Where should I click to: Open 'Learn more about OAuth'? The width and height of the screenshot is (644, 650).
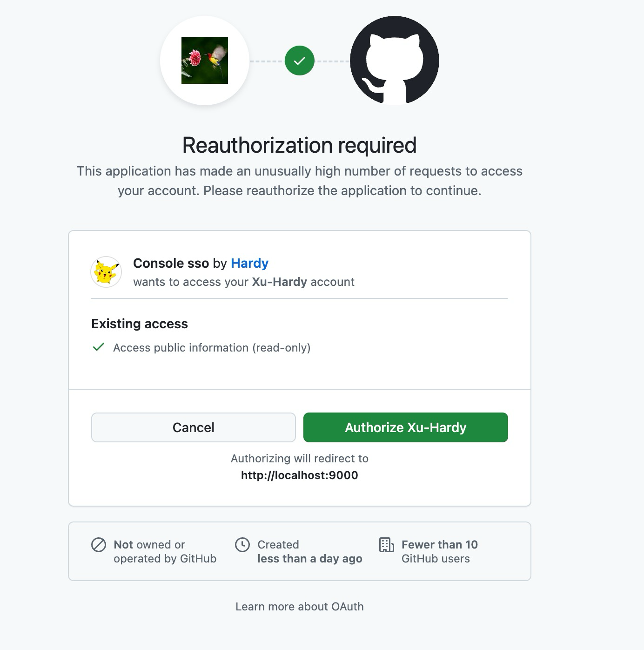[x=299, y=606]
